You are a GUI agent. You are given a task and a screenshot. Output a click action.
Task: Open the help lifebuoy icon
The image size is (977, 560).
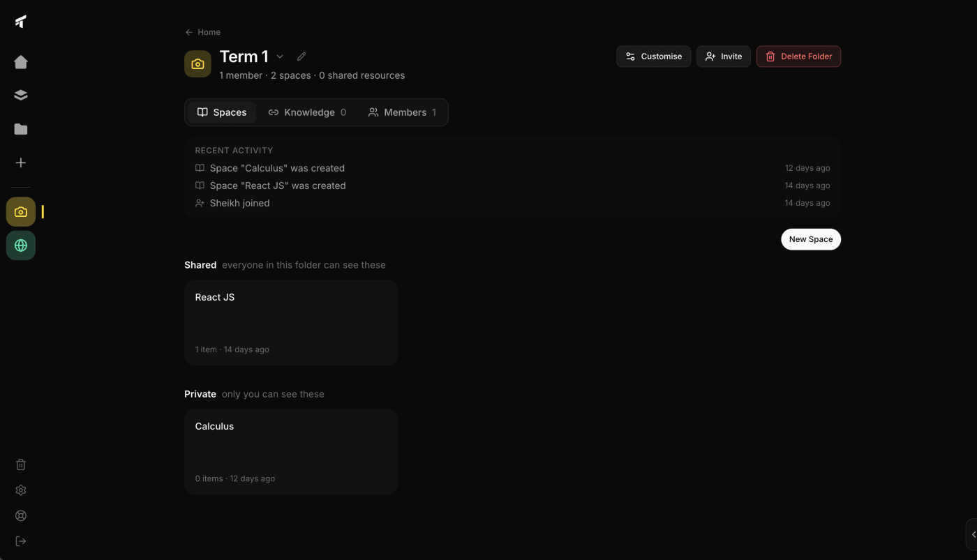21,516
